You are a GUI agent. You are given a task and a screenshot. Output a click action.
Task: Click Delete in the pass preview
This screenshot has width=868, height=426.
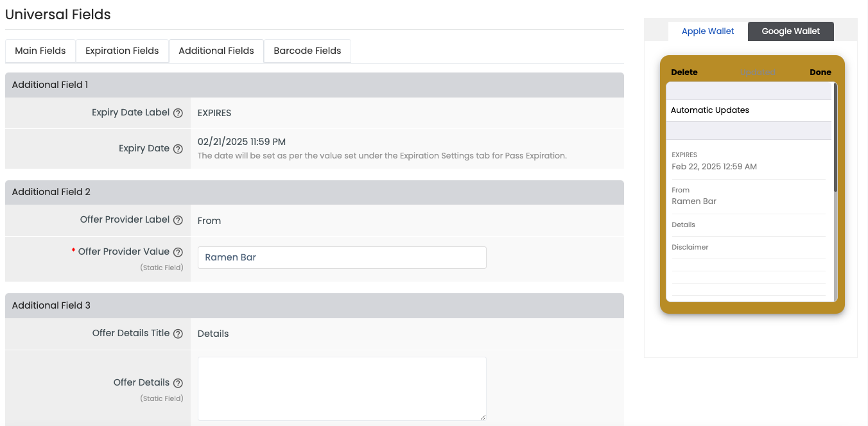(684, 72)
